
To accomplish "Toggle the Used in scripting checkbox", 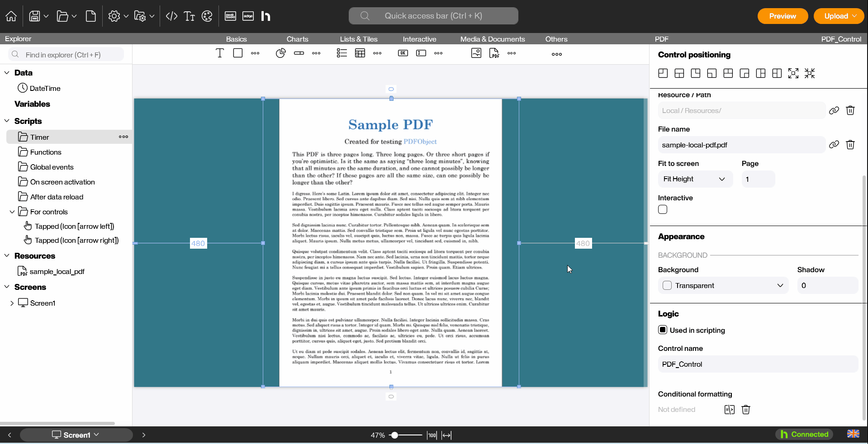I will point(663,330).
